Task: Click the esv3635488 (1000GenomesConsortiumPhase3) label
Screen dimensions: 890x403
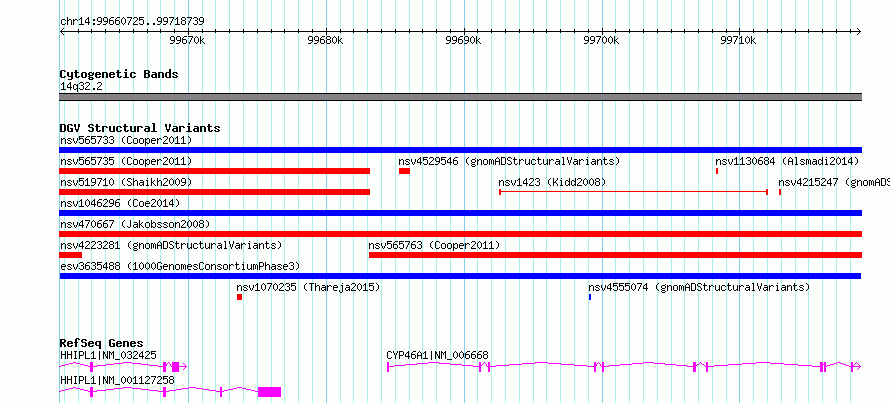Action: click(180, 266)
